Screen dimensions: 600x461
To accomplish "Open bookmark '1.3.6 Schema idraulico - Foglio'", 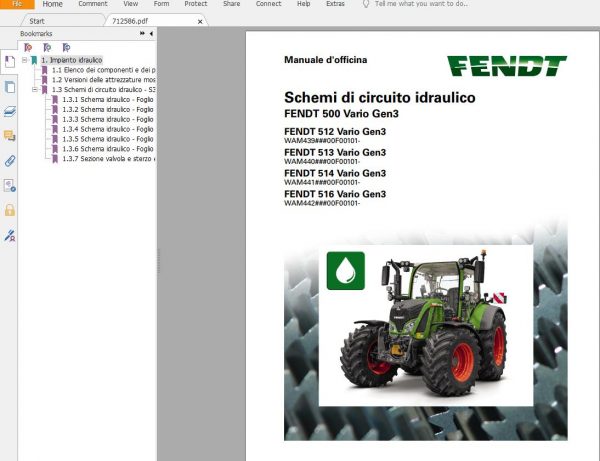I will tap(108, 149).
